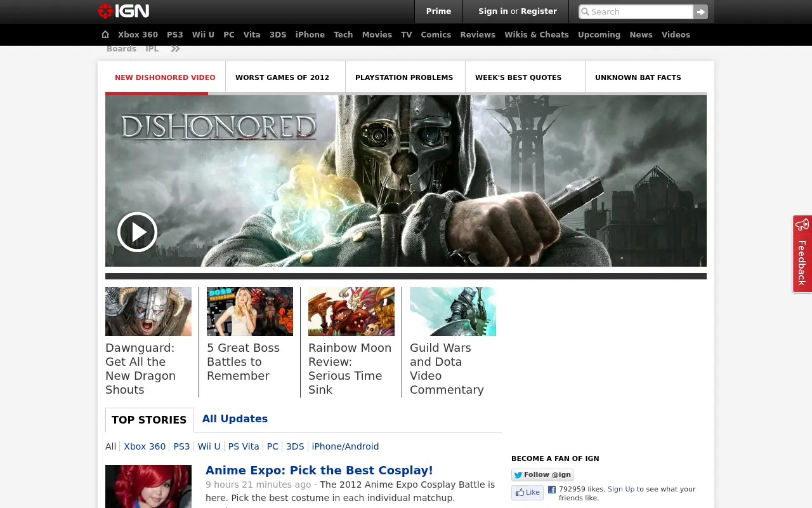Open Xbox 360 in the navigation bar
The width and height of the screenshot is (812, 508).
coord(138,35)
